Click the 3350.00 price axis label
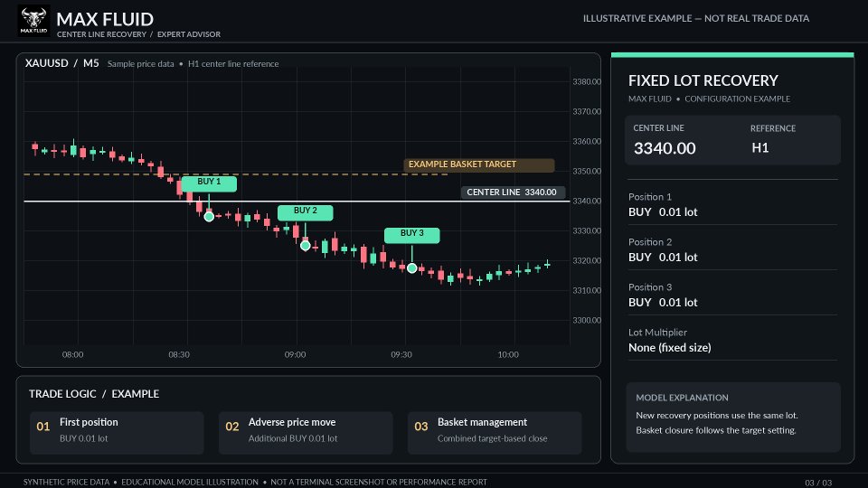The height and width of the screenshot is (488, 868). (587, 172)
